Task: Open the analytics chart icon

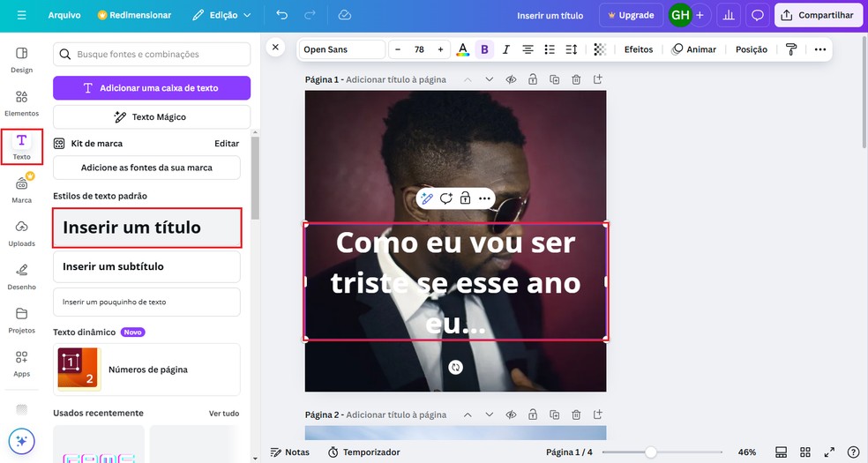Action: (729, 15)
